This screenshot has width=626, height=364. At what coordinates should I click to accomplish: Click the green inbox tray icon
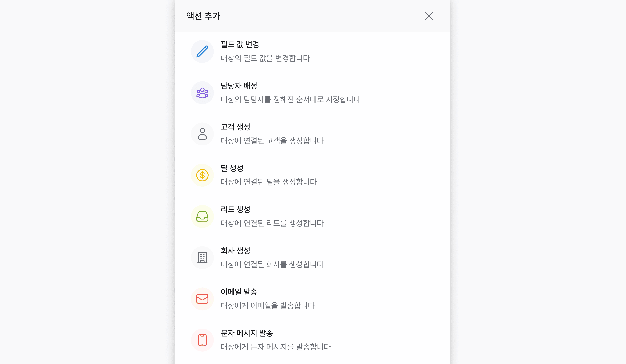pos(202,216)
